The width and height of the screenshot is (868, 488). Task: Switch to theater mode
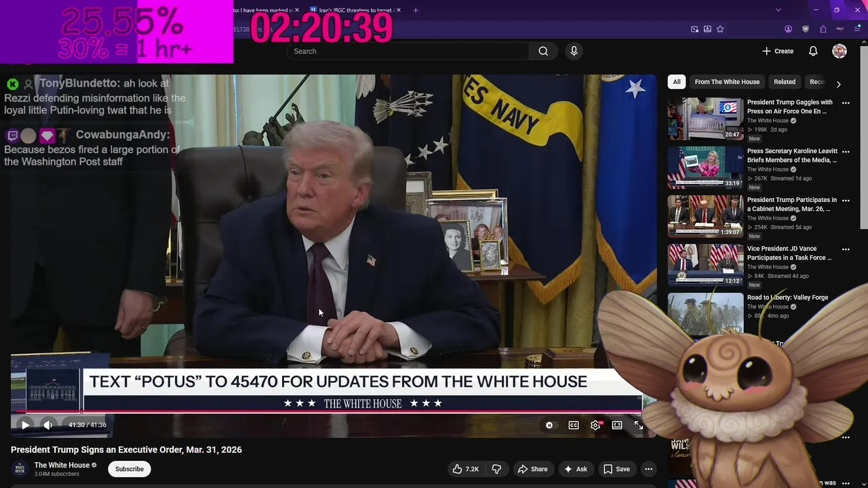tap(617, 425)
